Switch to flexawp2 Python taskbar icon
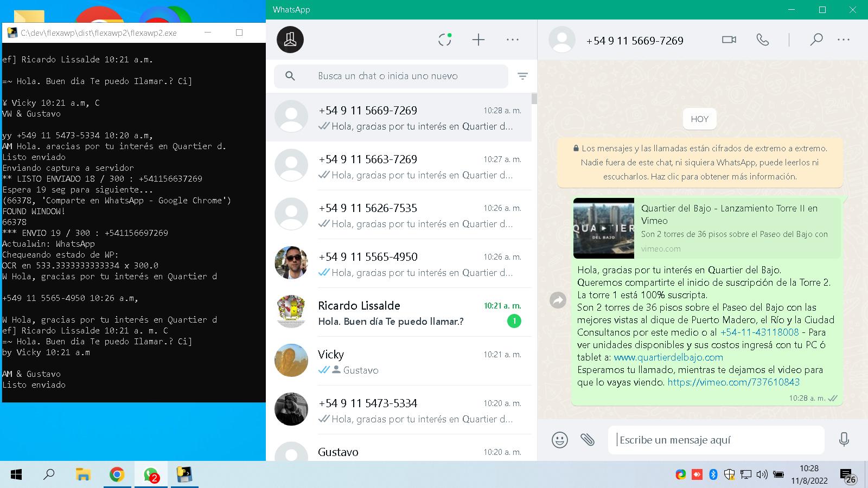 185,475
